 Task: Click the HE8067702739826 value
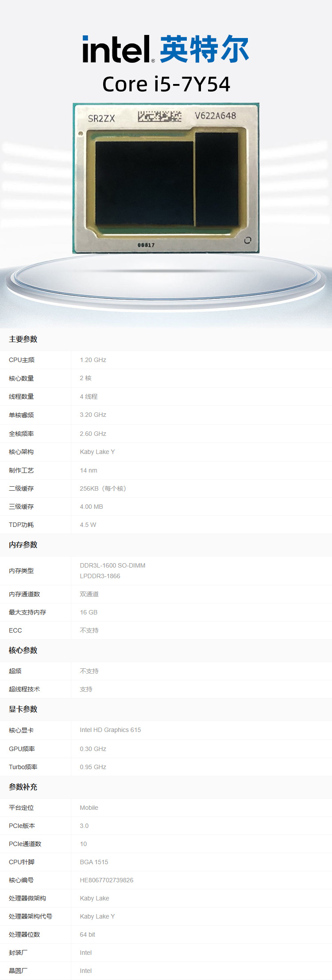(x=106, y=880)
